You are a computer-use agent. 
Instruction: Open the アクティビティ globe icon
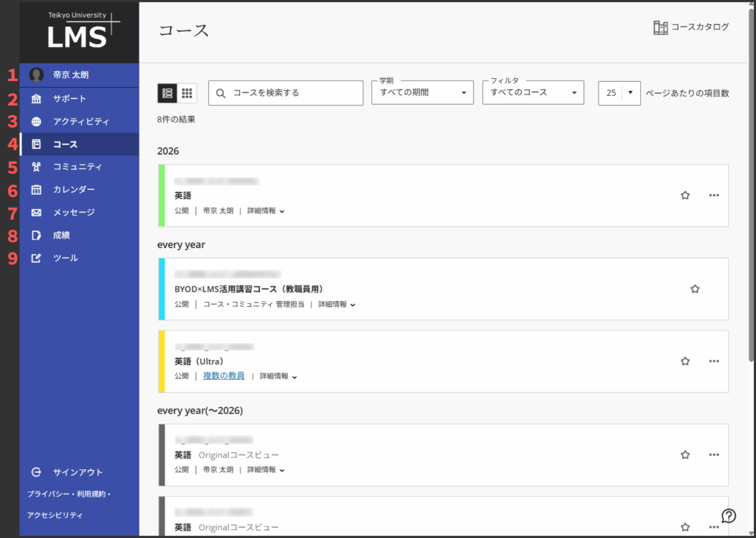(36, 122)
